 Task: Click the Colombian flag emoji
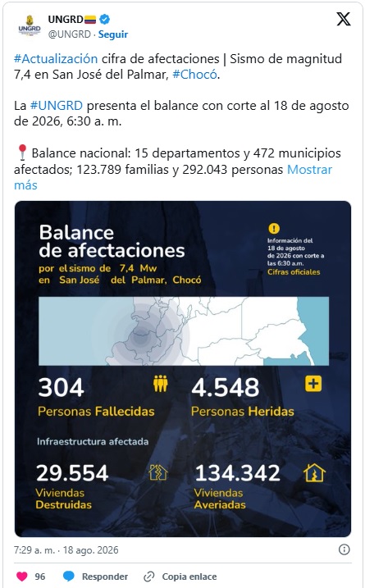tap(90, 19)
